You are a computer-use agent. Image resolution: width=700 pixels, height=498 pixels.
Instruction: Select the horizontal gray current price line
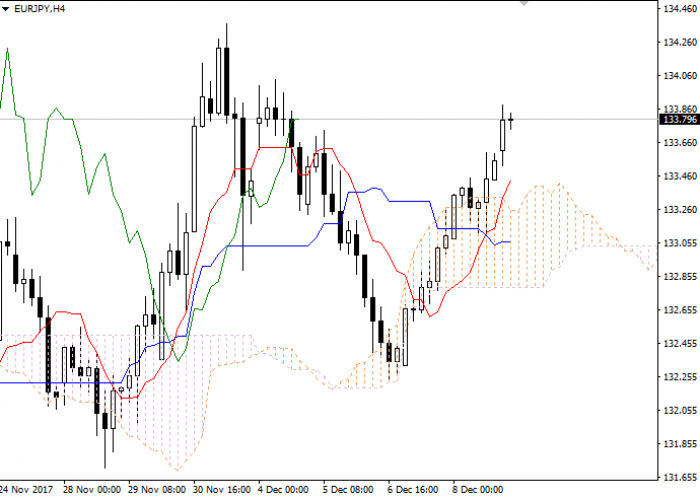click(x=329, y=119)
